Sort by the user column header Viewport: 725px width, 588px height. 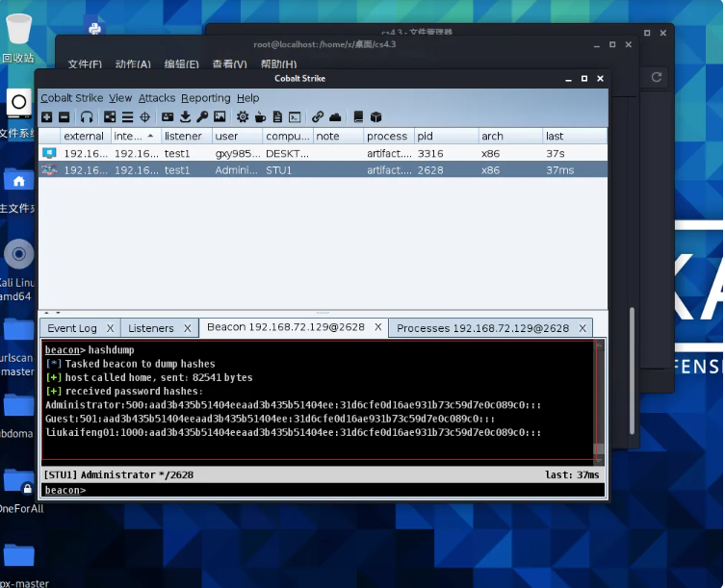click(237, 136)
